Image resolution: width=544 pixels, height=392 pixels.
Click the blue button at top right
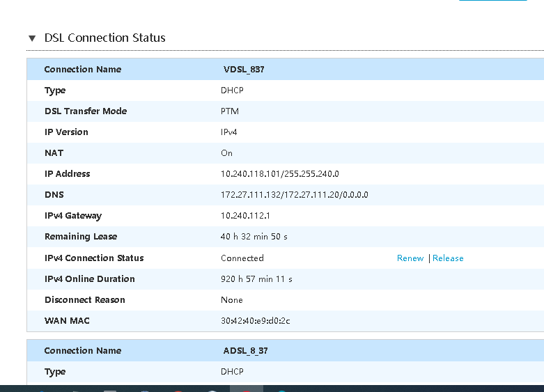click(492, 0)
